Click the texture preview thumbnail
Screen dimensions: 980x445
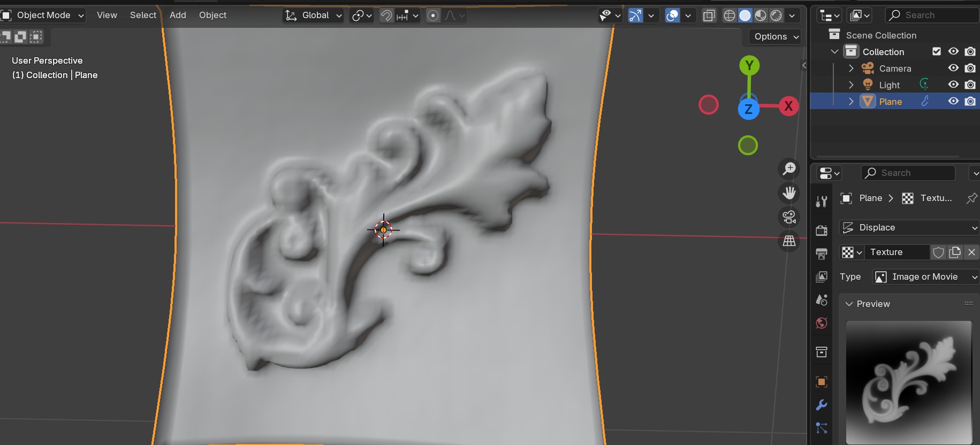[908, 382]
